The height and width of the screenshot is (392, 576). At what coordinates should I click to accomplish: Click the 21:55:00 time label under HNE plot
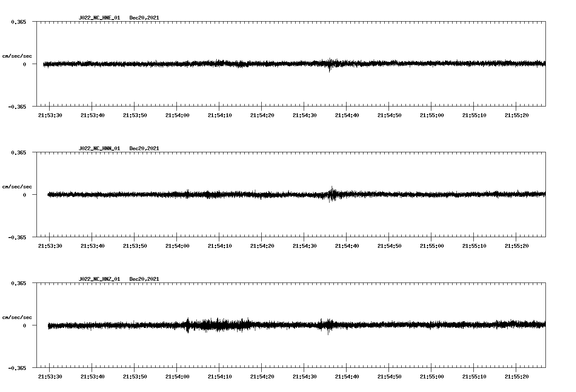[432, 115]
